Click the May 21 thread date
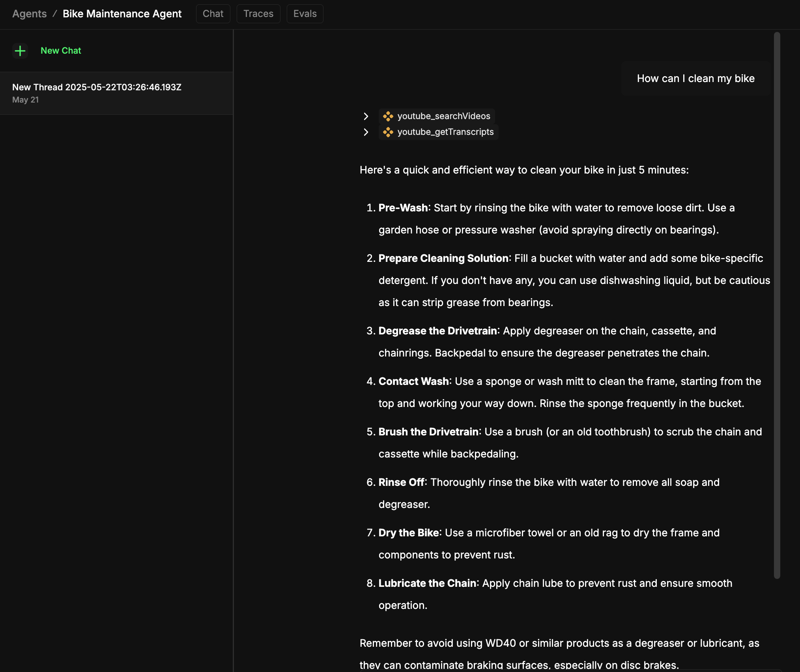This screenshot has height=672, width=800. (26, 100)
